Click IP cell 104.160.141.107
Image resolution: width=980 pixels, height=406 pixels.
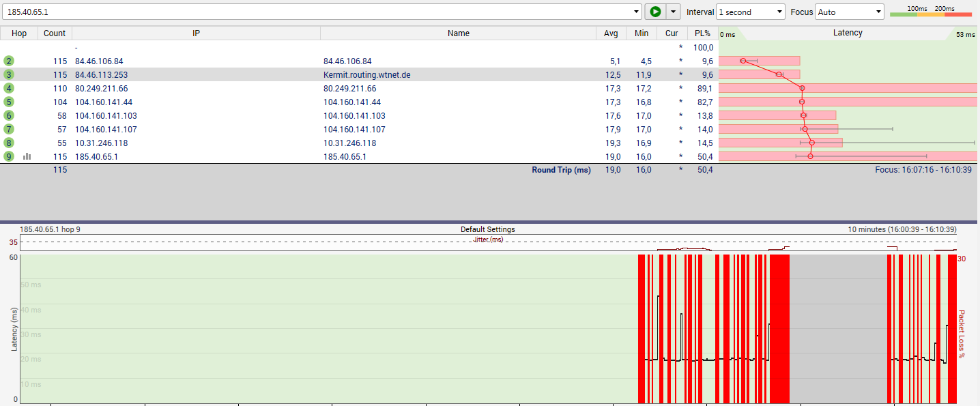pyautogui.click(x=106, y=130)
